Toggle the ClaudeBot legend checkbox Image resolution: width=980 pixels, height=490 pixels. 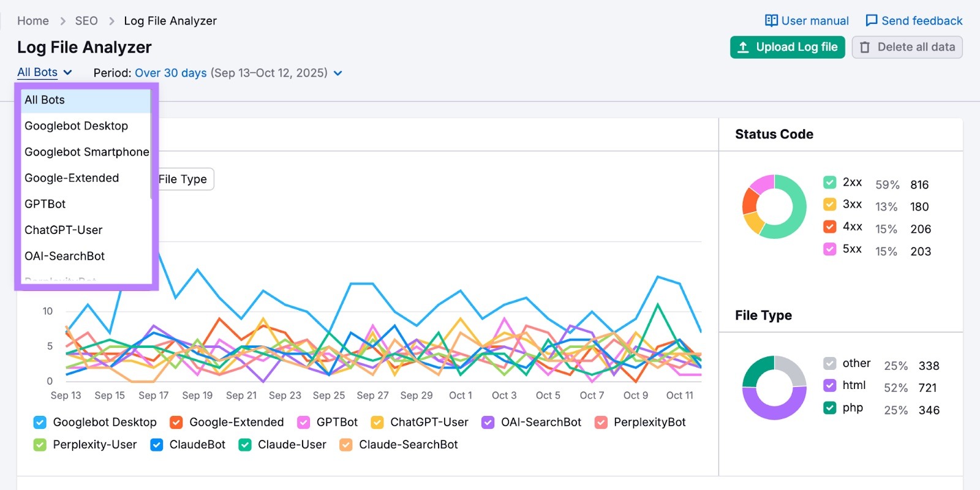157,445
